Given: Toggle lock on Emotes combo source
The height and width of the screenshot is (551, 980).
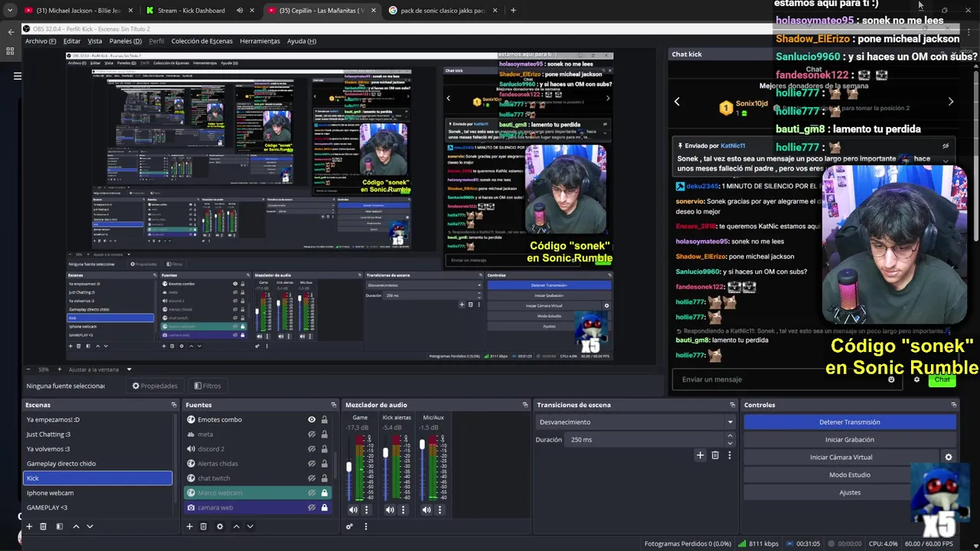Looking at the screenshot, I should [325, 419].
